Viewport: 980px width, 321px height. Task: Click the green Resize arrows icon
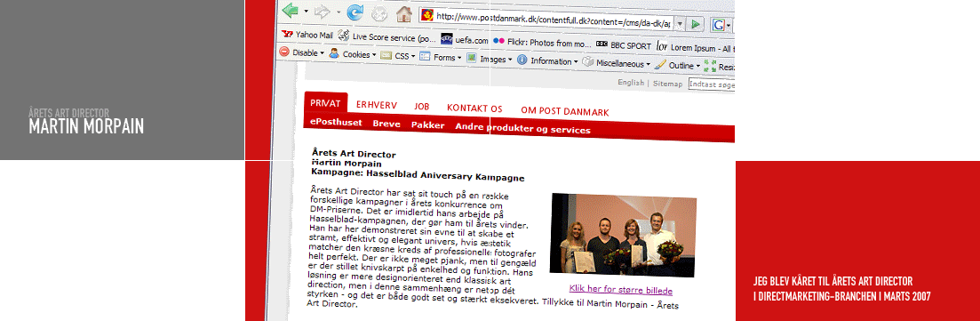[710, 67]
